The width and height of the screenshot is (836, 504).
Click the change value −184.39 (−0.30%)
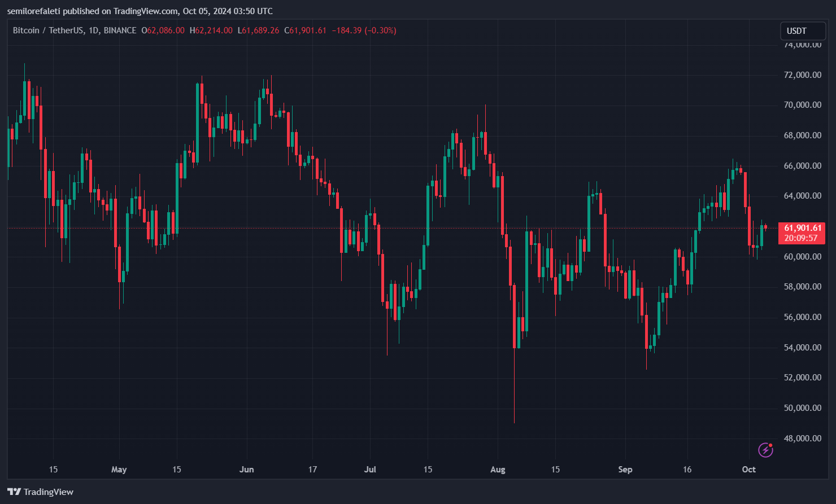[364, 30]
